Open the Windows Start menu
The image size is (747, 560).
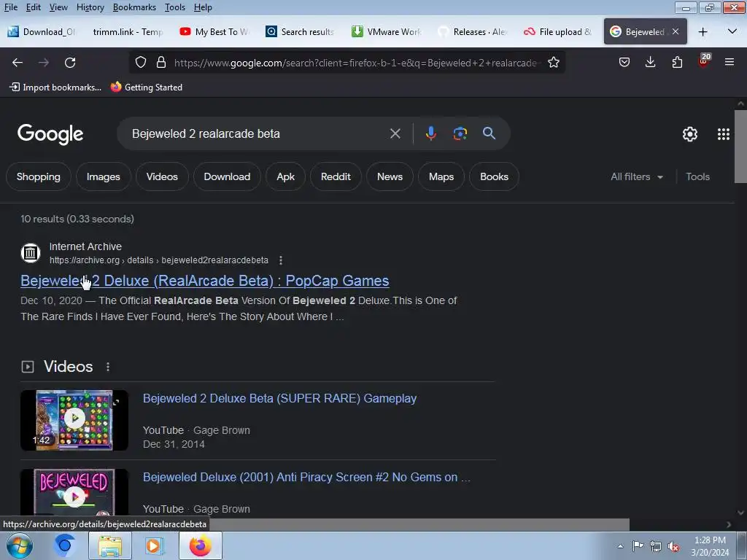pyautogui.click(x=20, y=545)
